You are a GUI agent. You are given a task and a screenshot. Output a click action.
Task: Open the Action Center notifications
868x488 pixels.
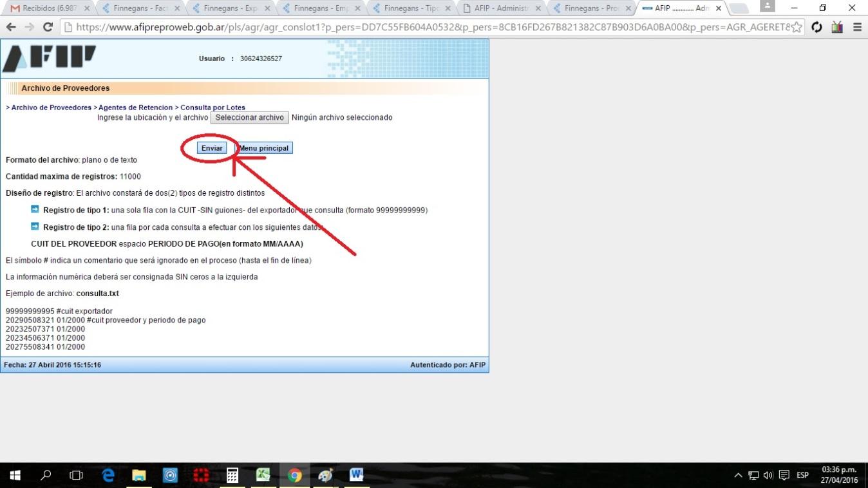click(784, 475)
